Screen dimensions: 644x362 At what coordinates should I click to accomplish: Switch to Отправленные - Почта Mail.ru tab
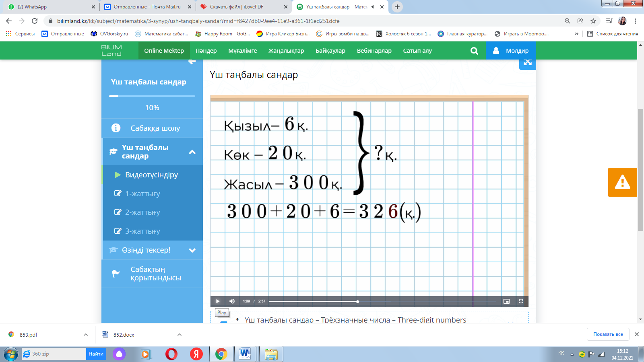[147, 7]
